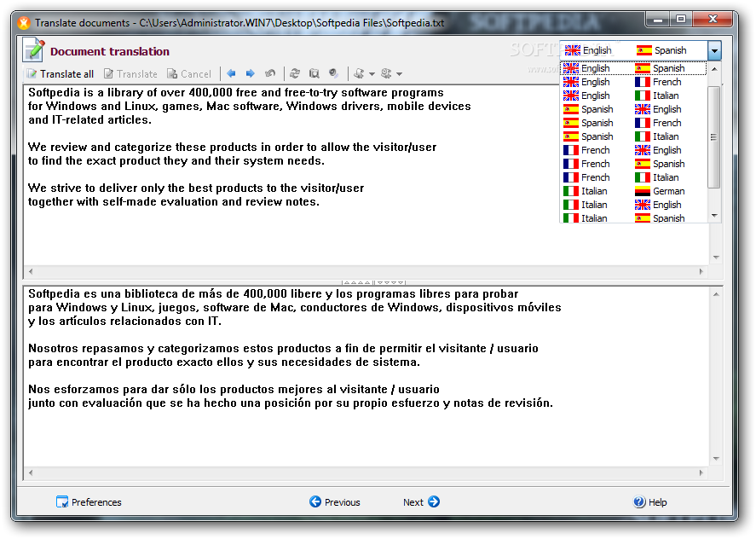
Task: Click the Cancel toolbar button
Action: (189, 74)
